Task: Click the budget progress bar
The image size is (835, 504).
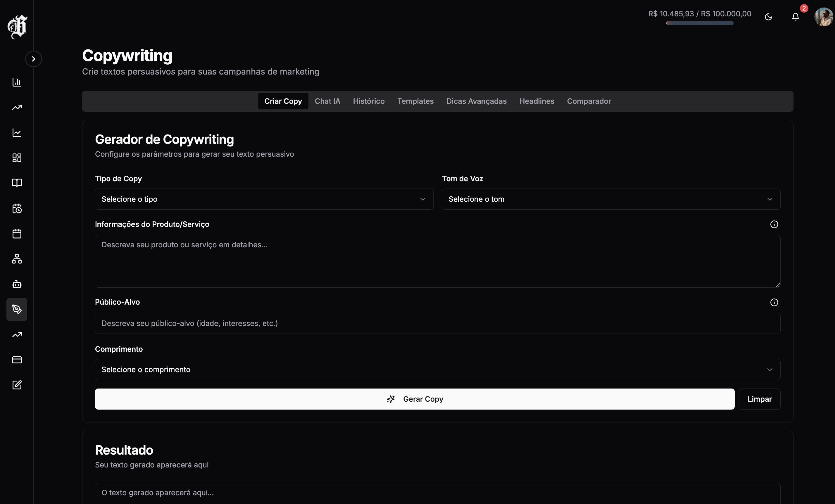Action: click(x=699, y=23)
